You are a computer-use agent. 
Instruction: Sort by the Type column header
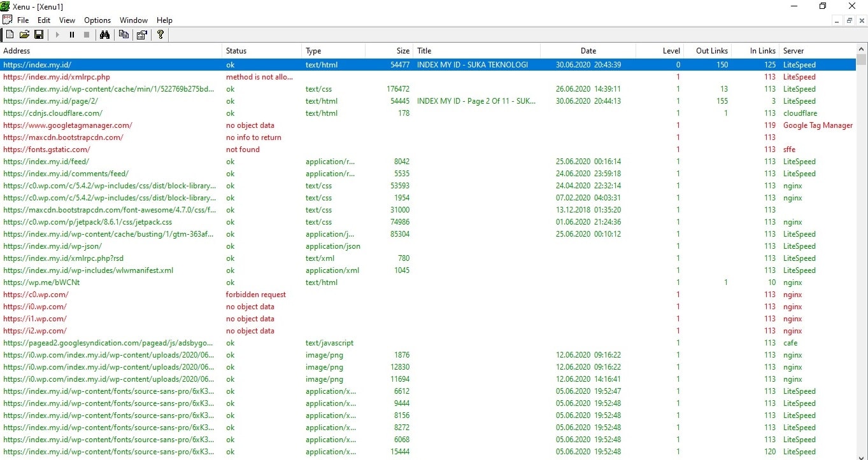click(x=334, y=50)
